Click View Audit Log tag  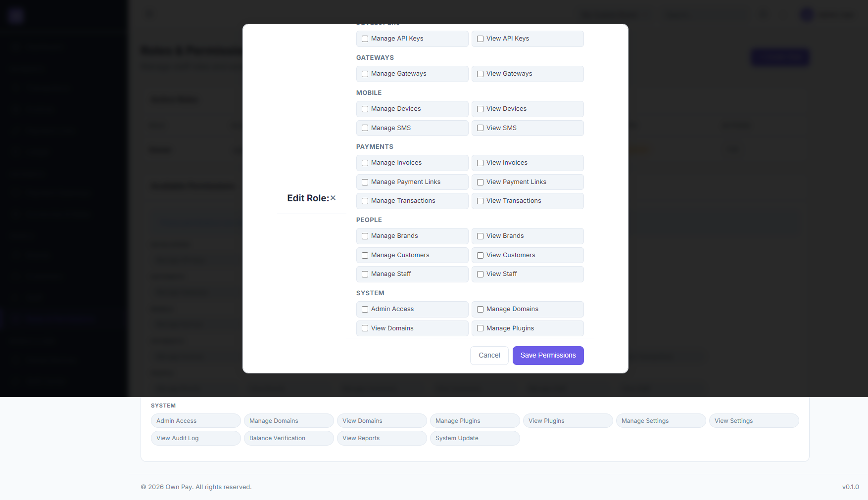[x=196, y=438]
